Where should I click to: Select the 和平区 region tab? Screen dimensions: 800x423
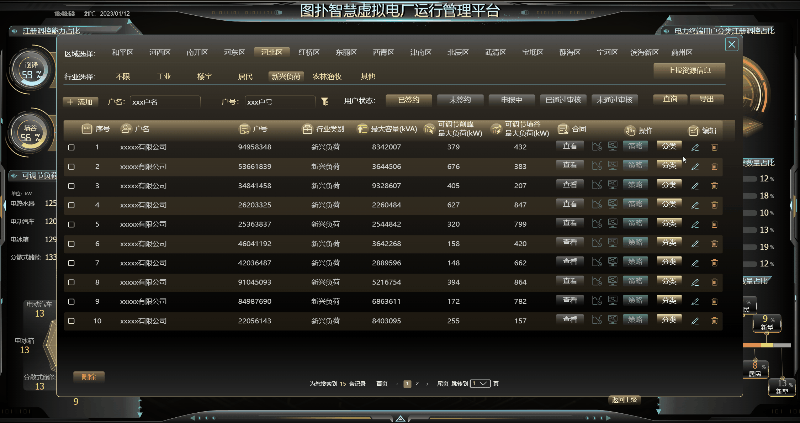122,52
